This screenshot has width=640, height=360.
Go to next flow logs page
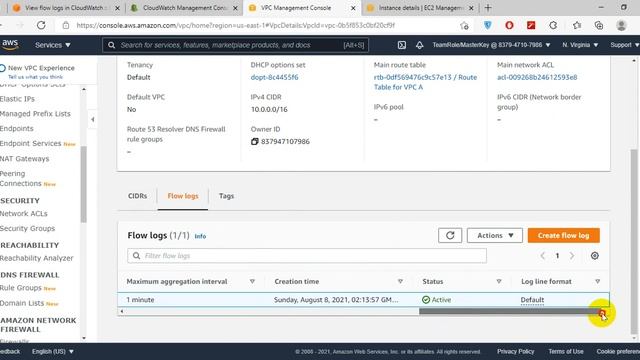click(x=572, y=256)
